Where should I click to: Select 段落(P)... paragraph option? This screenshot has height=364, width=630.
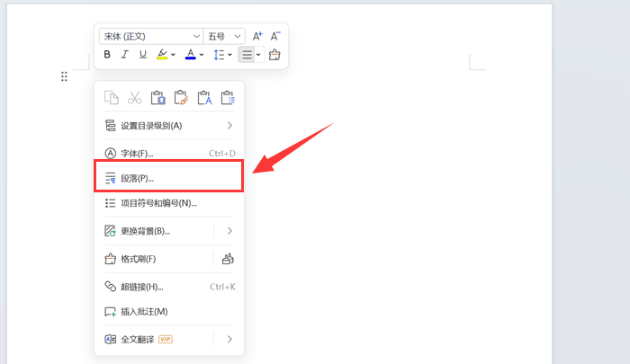pyautogui.click(x=169, y=178)
